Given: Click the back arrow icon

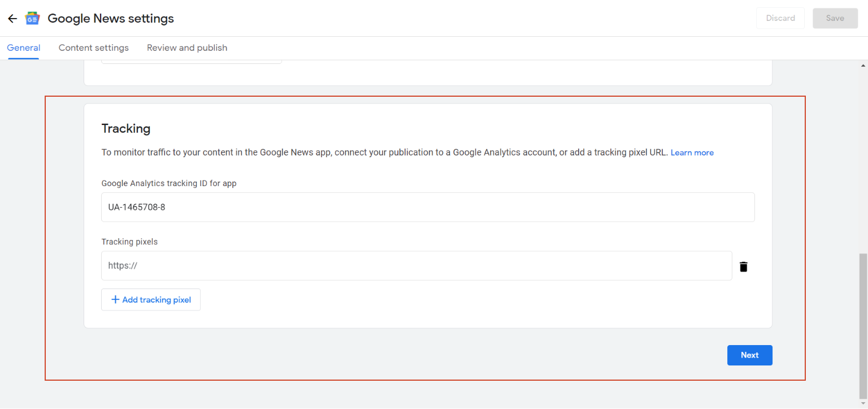Looking at the screenshot, I should pos(12,19).
